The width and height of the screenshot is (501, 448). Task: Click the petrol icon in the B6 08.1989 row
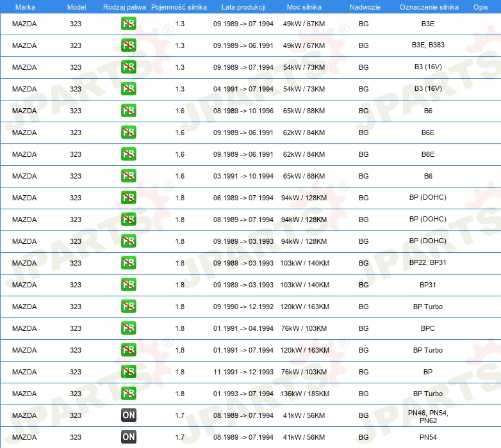coord(128,111)
